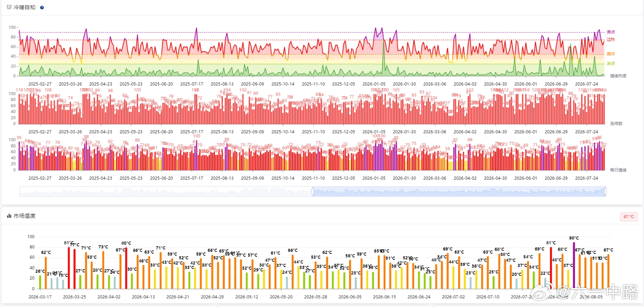Click the 2026-03-25 axis date in 市场温度
644x307 pixels.
coord(74,297)
